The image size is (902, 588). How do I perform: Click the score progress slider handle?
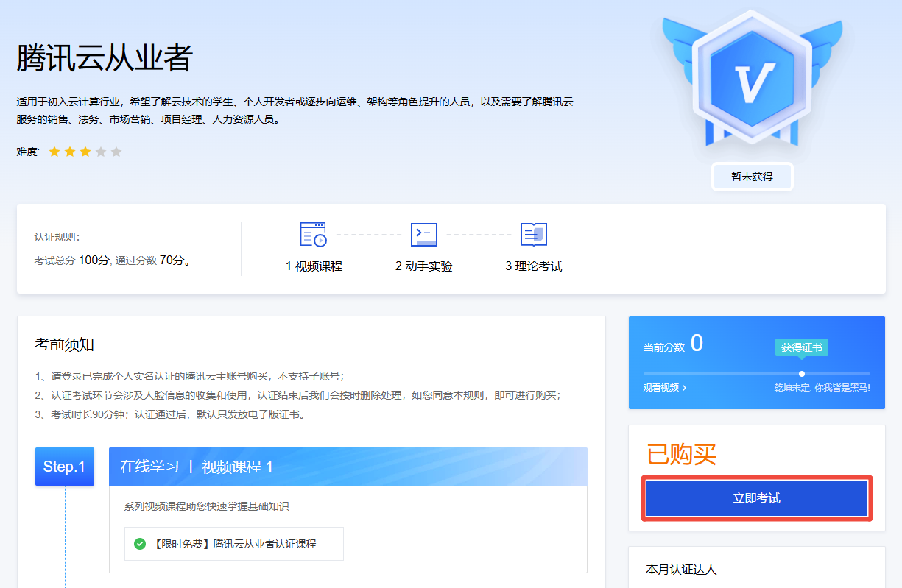(x=802, y=374)
